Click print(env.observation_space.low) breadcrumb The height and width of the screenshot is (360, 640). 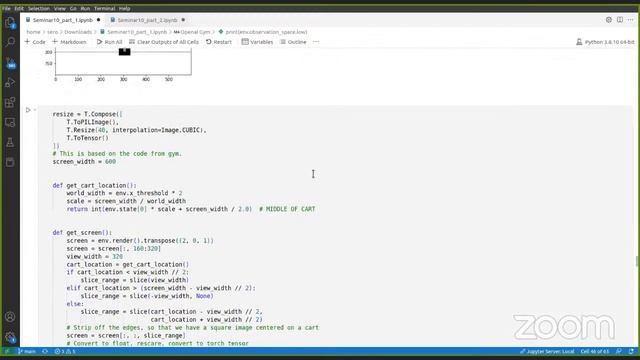[263, 32]
